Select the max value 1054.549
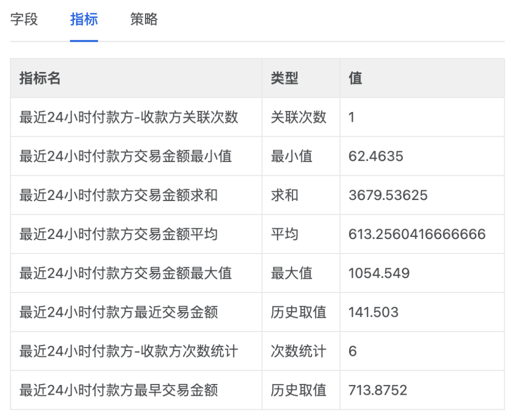514x420 pixels. tap(379, 273)
